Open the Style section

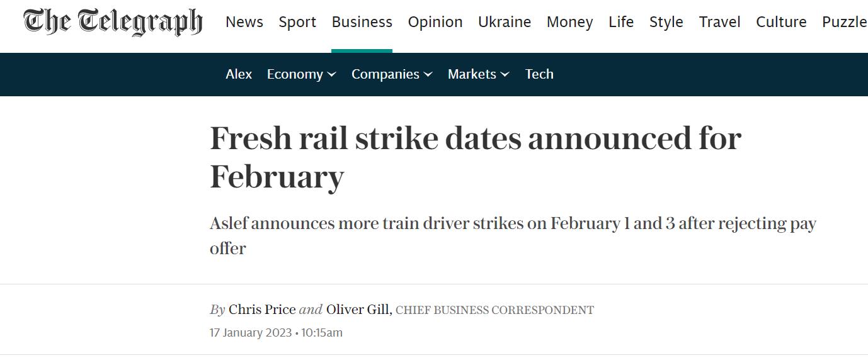pyautogui.click(x=666, y=22)
